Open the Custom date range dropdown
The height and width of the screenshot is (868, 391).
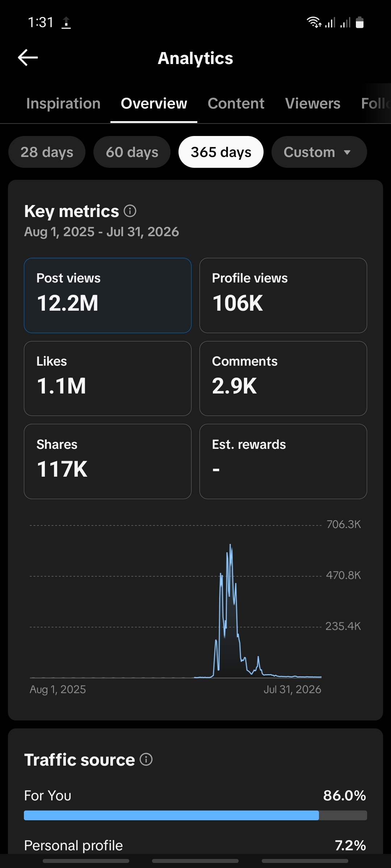(319, 152)
